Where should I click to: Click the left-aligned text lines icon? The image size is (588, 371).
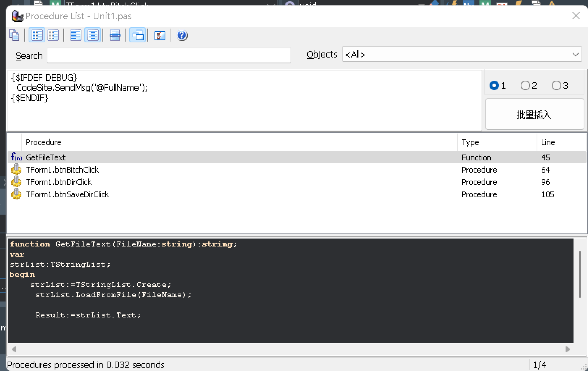click(x=76, y=35)
